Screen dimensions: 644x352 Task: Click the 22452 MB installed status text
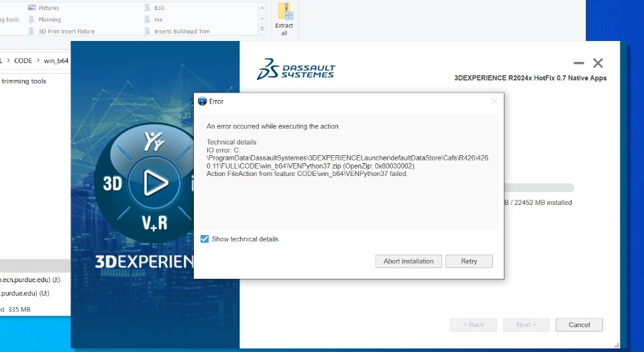538,202
